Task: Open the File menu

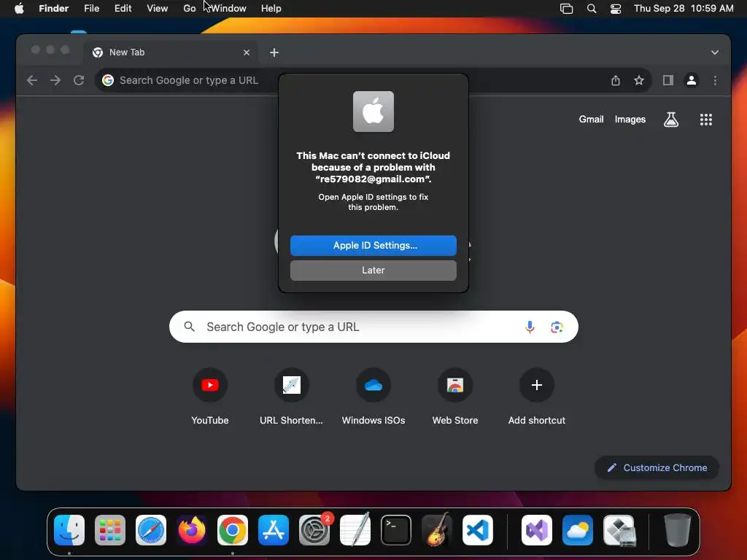Action: (x=91, y=8)
